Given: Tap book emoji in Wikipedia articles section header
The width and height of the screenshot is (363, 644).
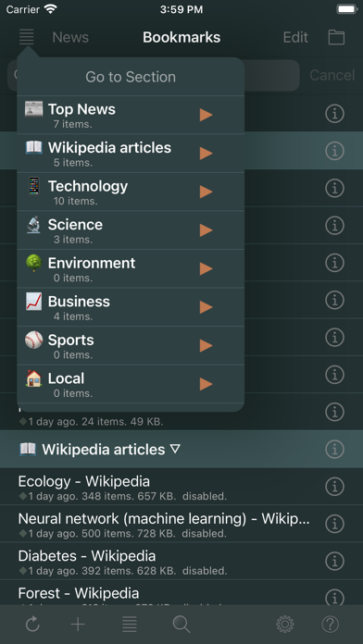Looking at the screenshot, I should [x=28, y=450].
